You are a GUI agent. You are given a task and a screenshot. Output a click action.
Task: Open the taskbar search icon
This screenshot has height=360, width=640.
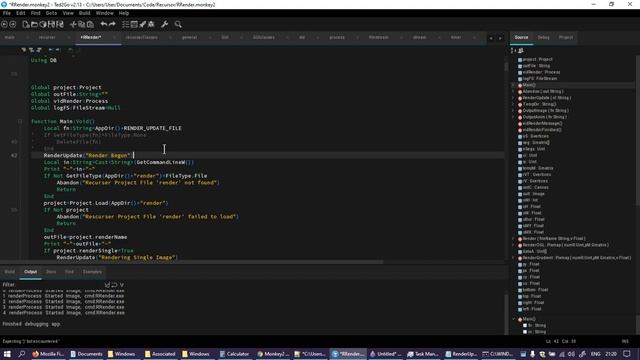(22, 353)
